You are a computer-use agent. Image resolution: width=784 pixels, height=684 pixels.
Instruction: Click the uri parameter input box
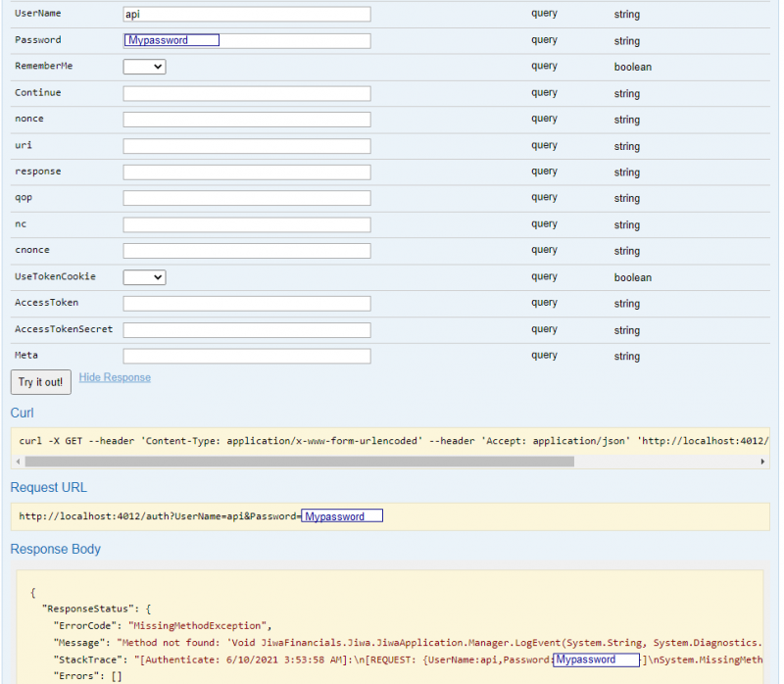(x=245, y=145)
